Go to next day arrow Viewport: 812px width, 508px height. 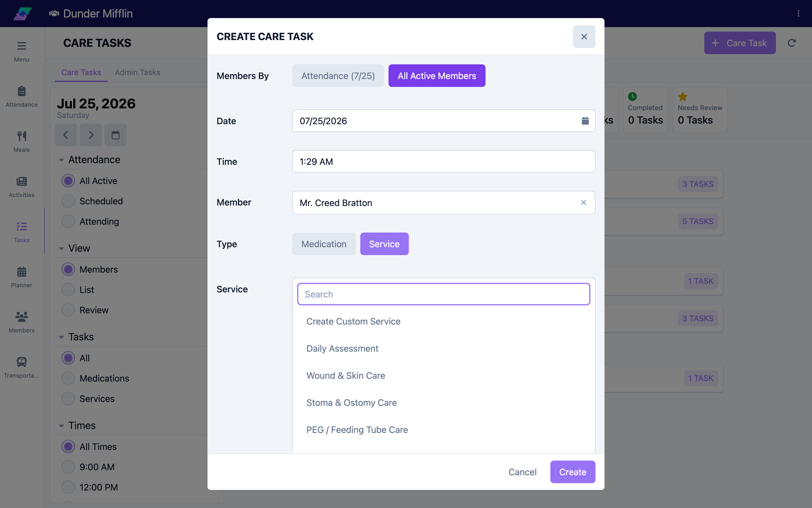(91, 135)
